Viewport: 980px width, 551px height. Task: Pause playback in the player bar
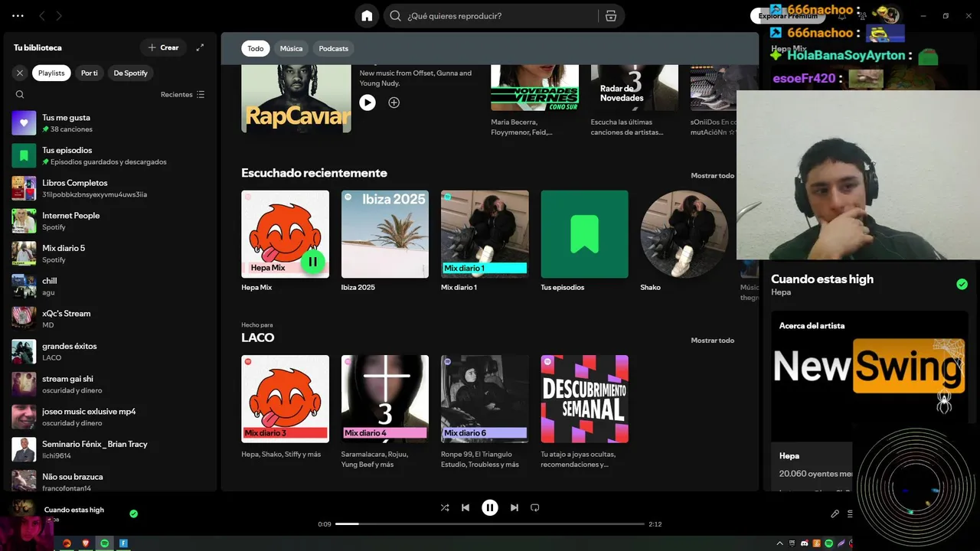(490, 507)
